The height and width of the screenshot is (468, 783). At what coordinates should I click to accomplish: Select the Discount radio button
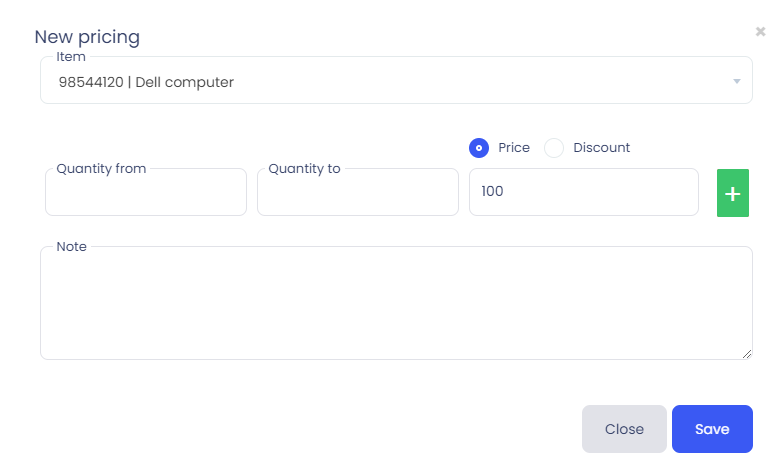(x=554, y=148)
